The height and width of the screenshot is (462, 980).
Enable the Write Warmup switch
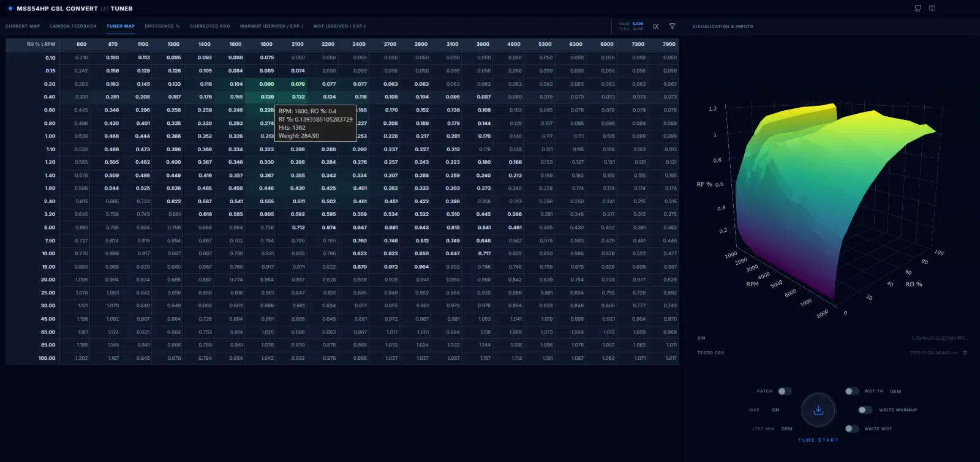point(865,410)
